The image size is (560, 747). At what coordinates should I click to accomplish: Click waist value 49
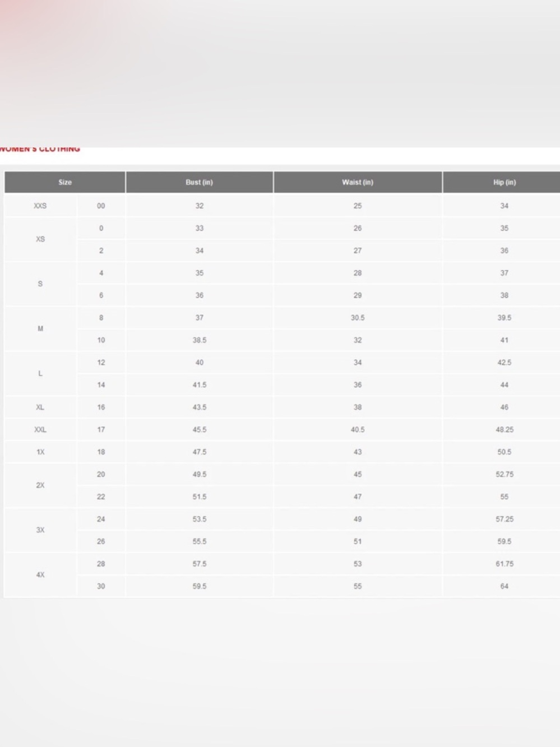click(x=358, y=519)
